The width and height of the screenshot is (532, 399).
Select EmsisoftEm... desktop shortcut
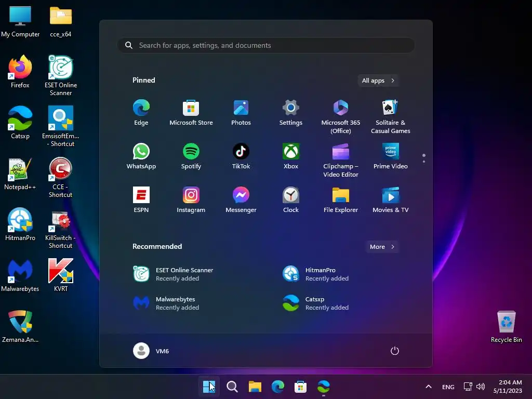point(61,126)
